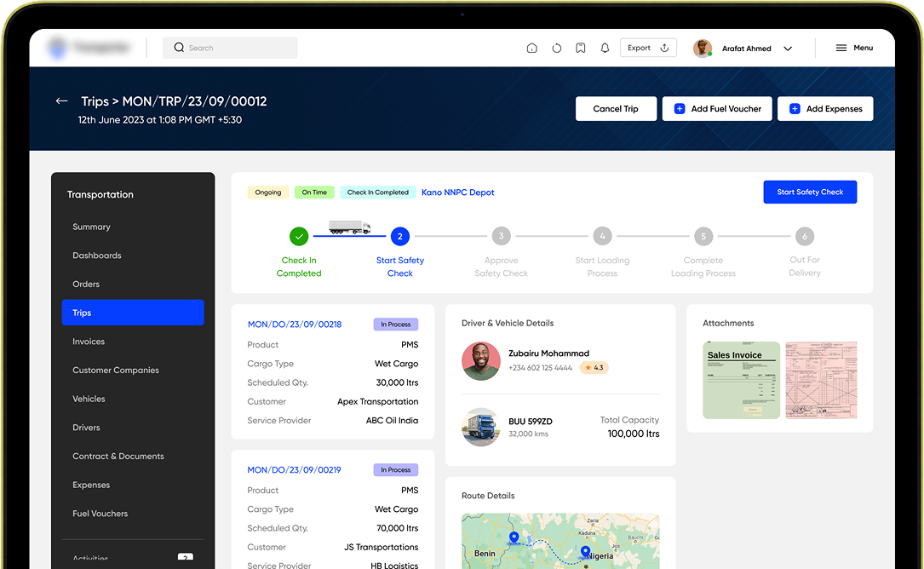Open Expenses in sidebar
The image size is (924, 569).
(91, 485)
